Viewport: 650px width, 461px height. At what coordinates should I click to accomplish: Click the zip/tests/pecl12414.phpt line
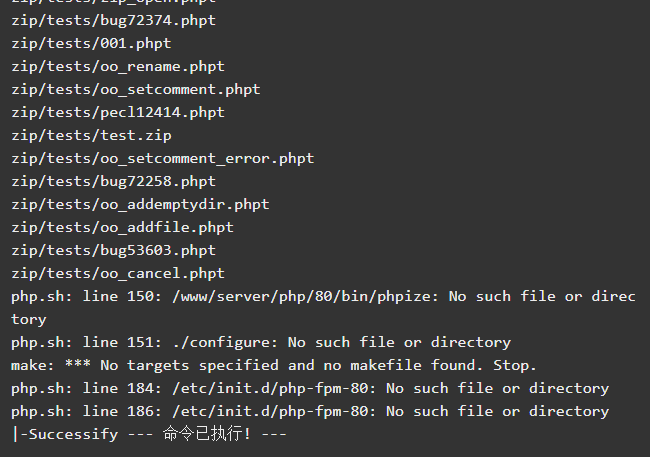(118, 113)
